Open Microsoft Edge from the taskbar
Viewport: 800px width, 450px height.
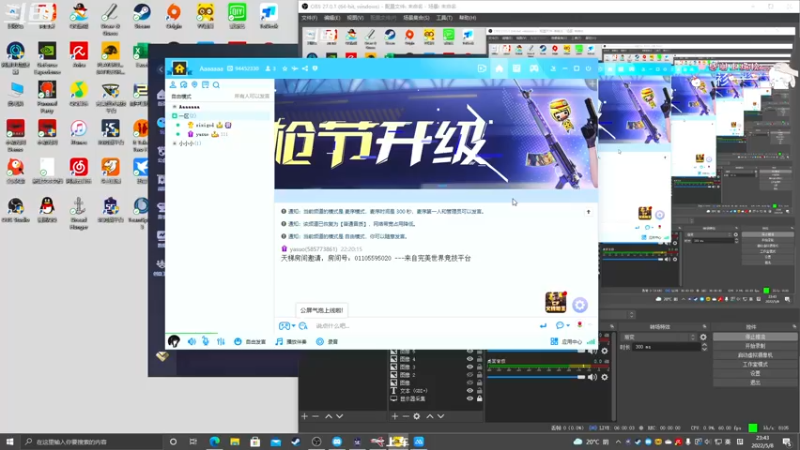point(214,442)
